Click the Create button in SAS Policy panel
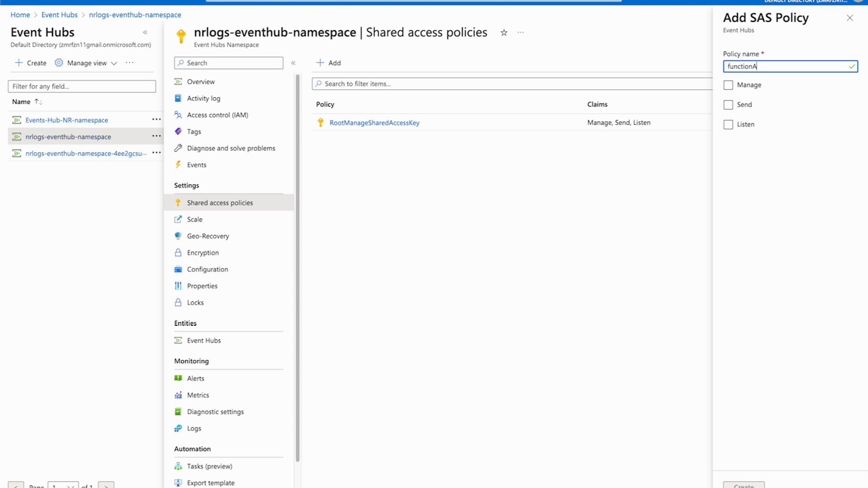This screenshot has height=488, width=868. coord(744,485)
